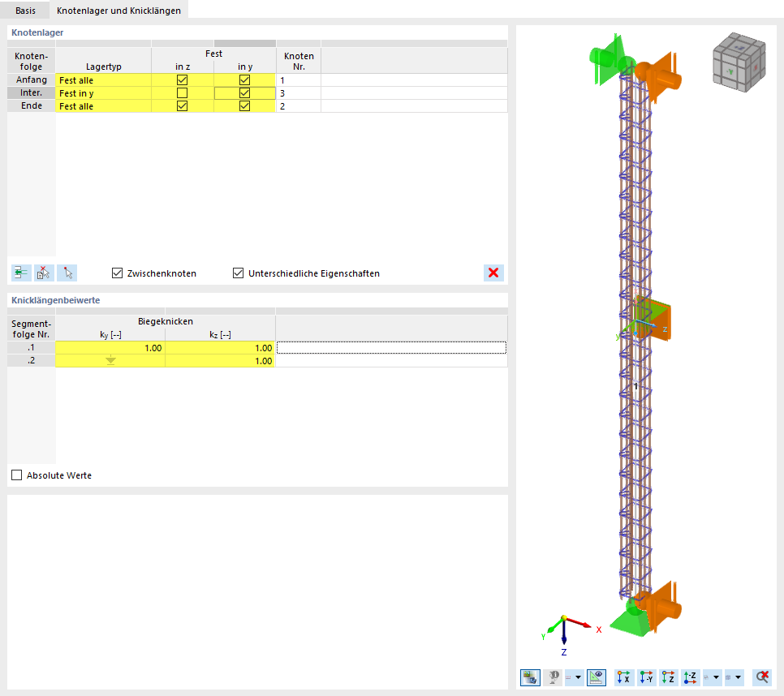
Task: Toggle the dimension visibility ruler icon
Action: pyautogui.click(x=596, y=677)
